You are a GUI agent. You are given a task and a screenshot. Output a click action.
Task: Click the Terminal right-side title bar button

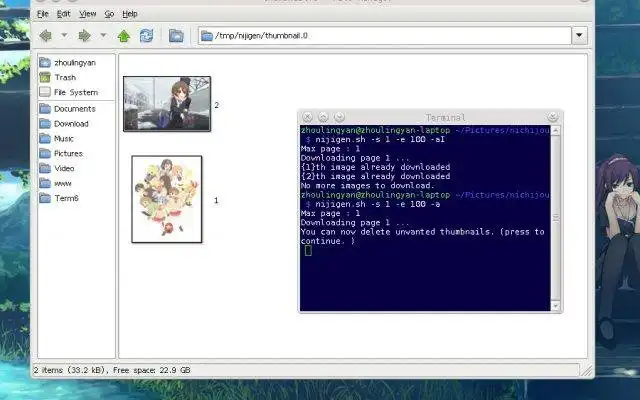(553, 118)
